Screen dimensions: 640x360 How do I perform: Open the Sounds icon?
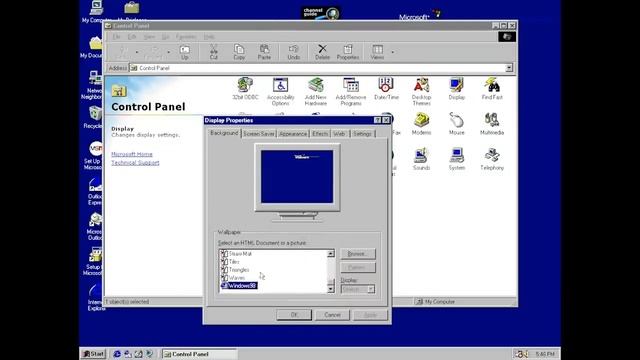[421, 159]
